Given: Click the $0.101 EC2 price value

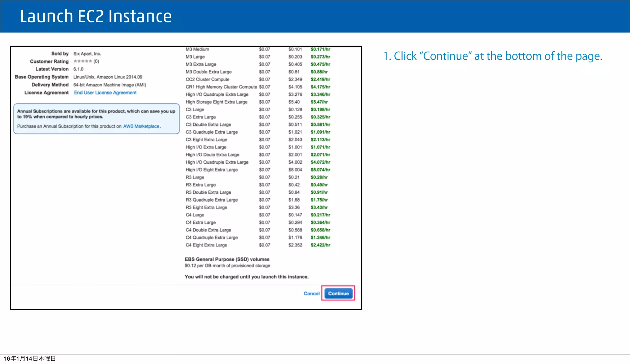Looking at the screenshot, I should (x=295, y=49).
